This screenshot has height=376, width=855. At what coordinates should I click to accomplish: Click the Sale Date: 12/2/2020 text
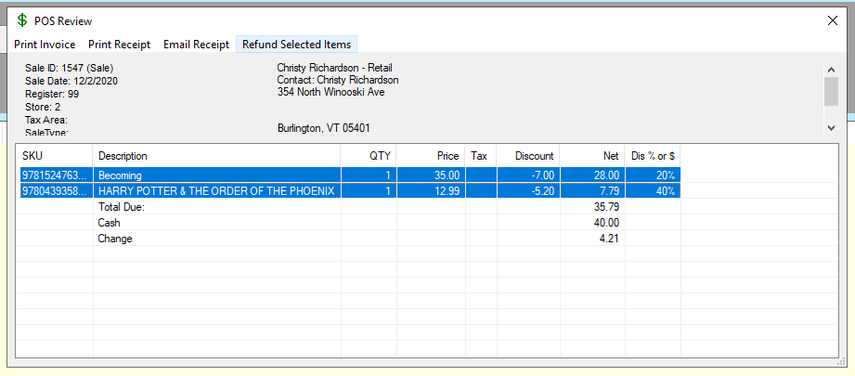tap(71, 81)
